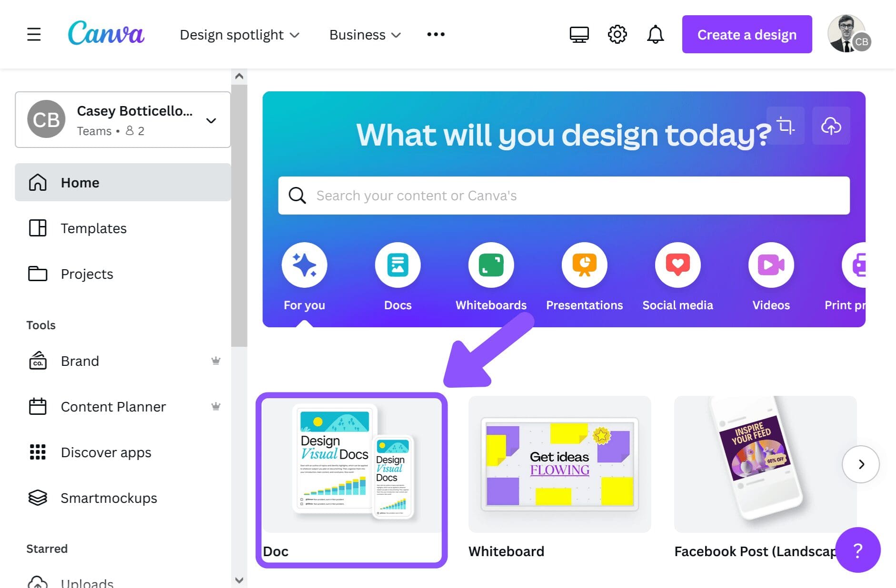The image size is (896, 588).
Task: Go to Home in sidebar
Action: (123, 182)
